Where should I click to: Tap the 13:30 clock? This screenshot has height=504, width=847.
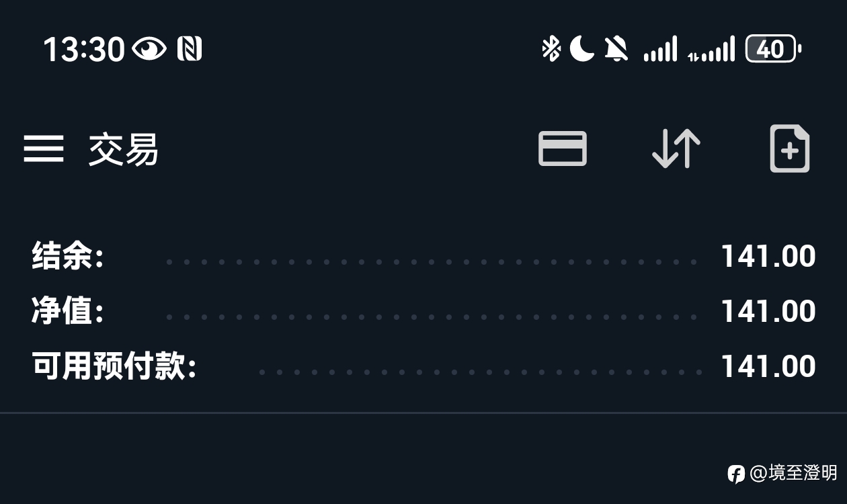[84, 50]
